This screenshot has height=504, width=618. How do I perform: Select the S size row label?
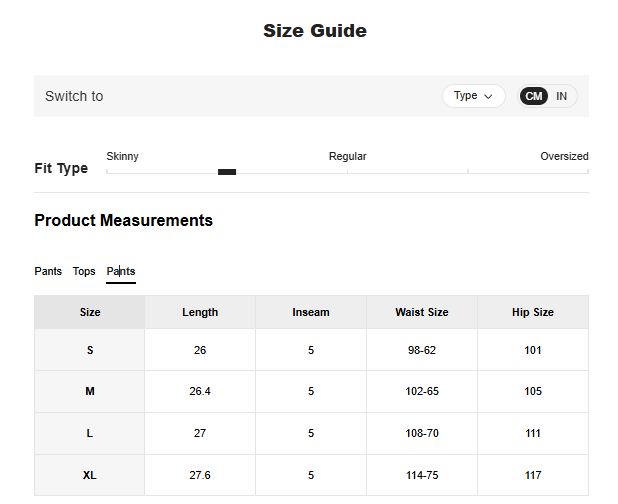pos(90,350)
